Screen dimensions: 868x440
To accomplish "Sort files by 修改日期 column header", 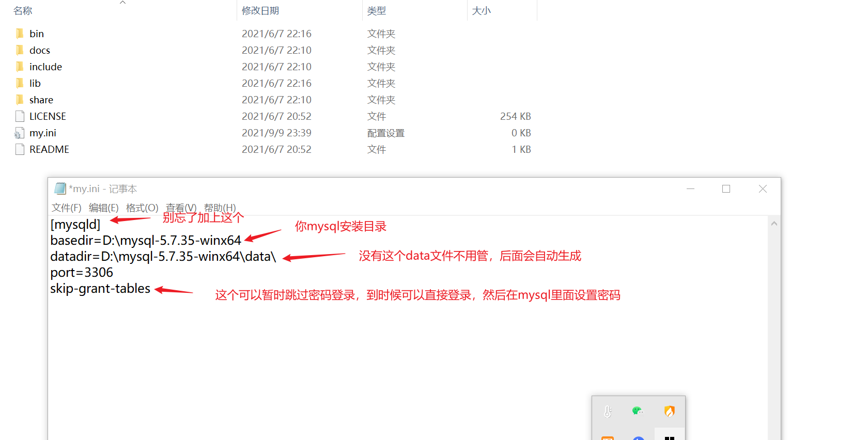I will pos(260,10).
